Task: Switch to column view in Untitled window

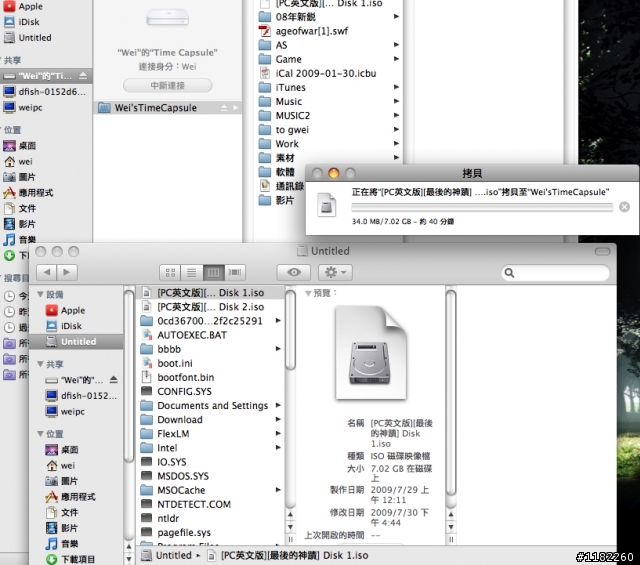Action: (213, 272)
